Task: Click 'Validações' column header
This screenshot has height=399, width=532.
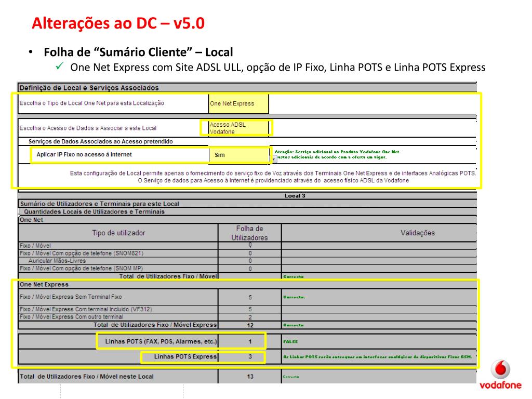Action: click(x=418, y=233)
